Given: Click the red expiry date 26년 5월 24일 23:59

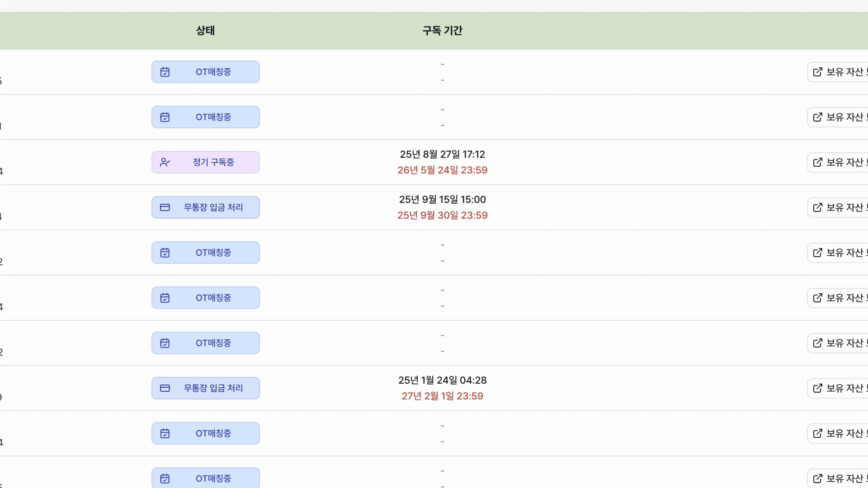Looking at the screenshot, I should point(442,170).
